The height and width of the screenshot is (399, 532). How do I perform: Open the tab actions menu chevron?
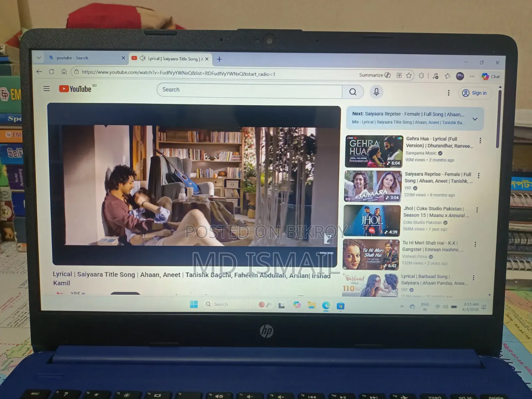39,58
